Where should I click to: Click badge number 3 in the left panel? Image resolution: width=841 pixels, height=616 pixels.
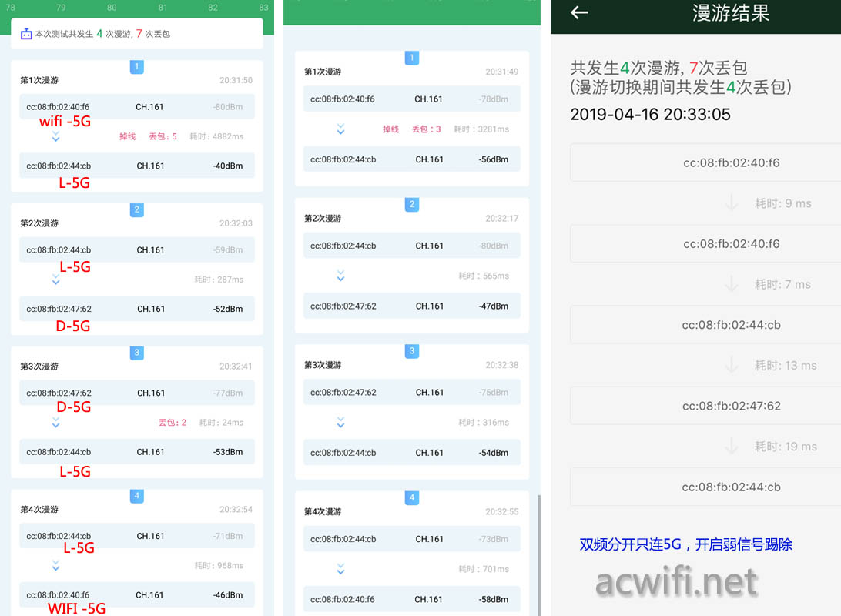coord(137,353)
